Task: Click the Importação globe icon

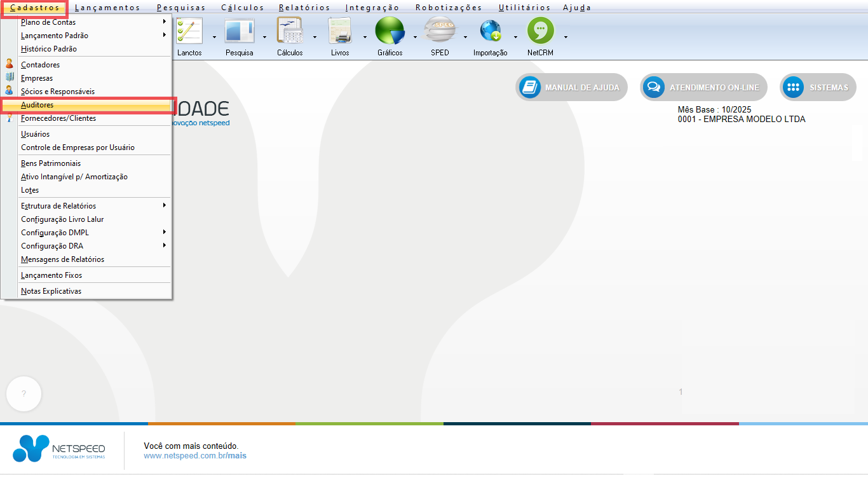Action: (x=490, y=31)
